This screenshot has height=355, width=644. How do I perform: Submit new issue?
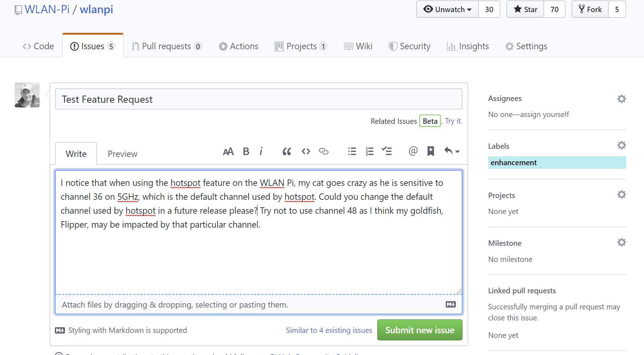click(420, 330)
